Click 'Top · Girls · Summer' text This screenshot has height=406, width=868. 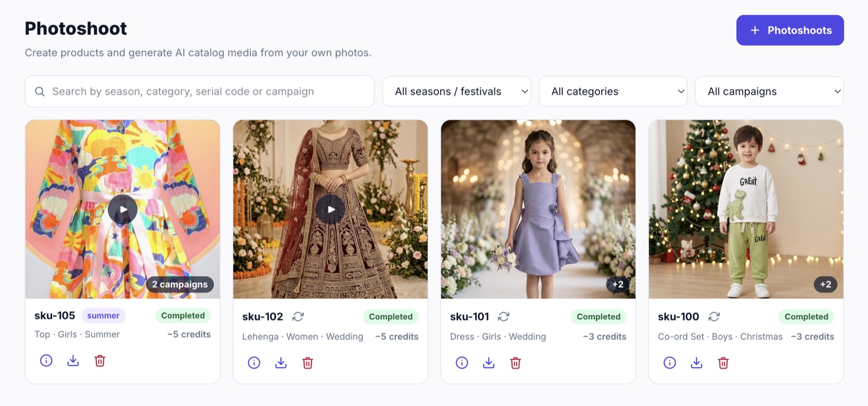point(77,334)
